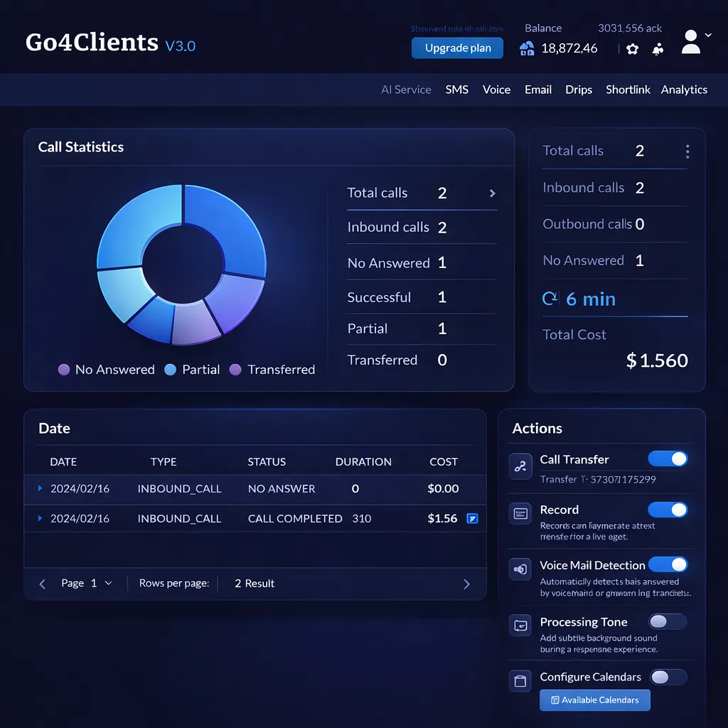The image size is (728, 728).
Task: Sort by COST column header
Action: [x=444, y=461]
